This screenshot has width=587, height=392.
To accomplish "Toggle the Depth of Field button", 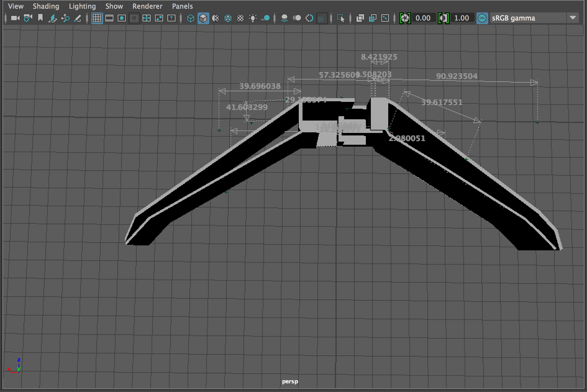I will click(322, 18).
